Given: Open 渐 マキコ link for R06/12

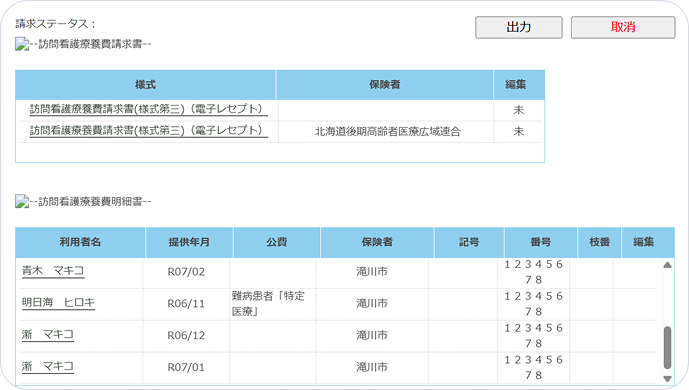Looking at the screenshot, I should coord(47,335).
